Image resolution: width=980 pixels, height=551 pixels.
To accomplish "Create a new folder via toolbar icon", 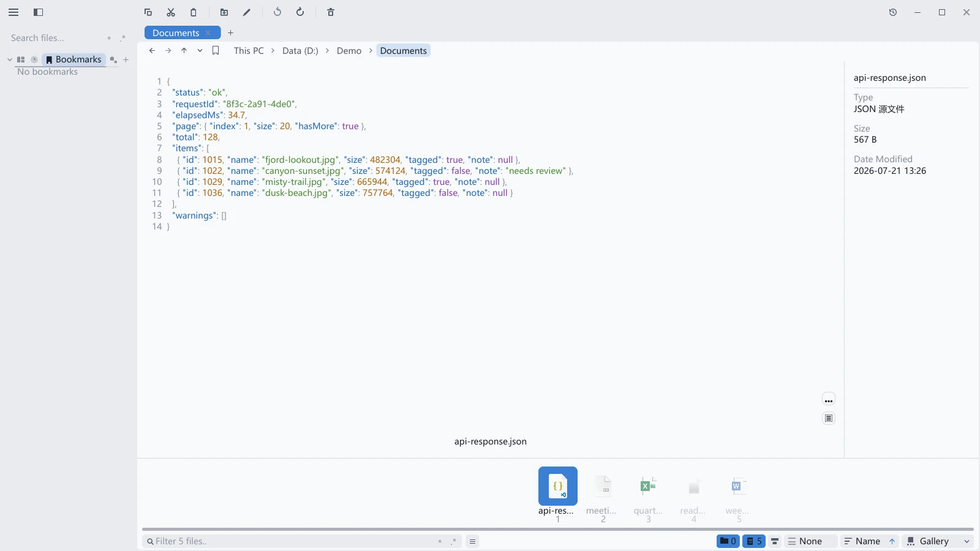I will tap(224, 12).
